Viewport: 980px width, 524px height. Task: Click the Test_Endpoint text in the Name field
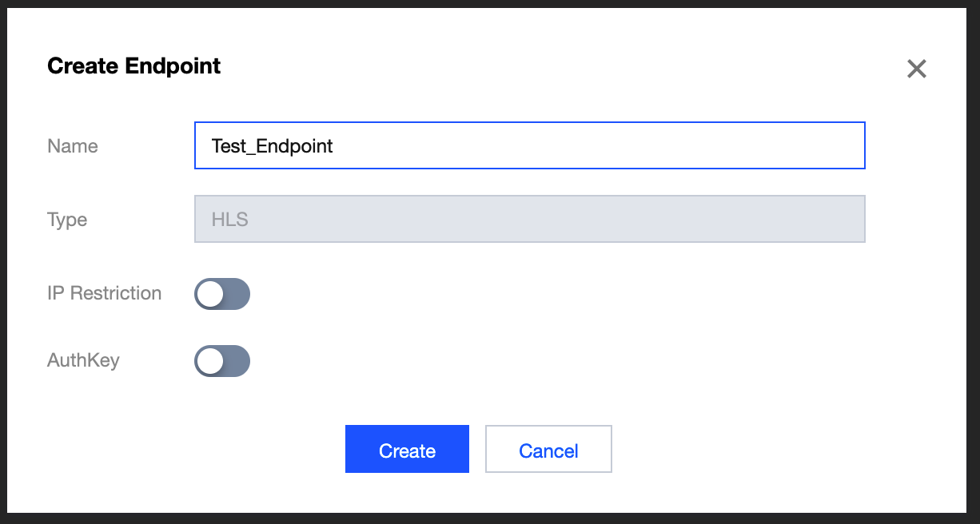[x=272, y=146]
